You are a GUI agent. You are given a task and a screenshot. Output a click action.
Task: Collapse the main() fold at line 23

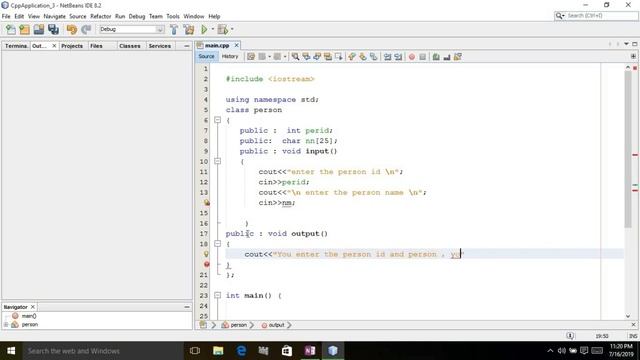point(218,295)
